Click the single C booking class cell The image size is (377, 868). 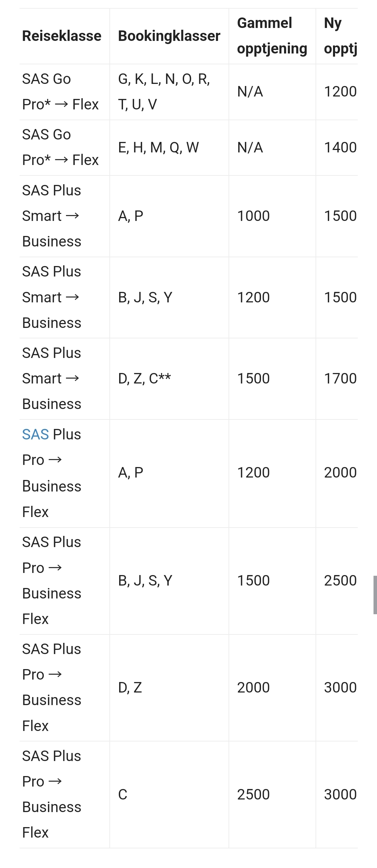pos(123,794)
